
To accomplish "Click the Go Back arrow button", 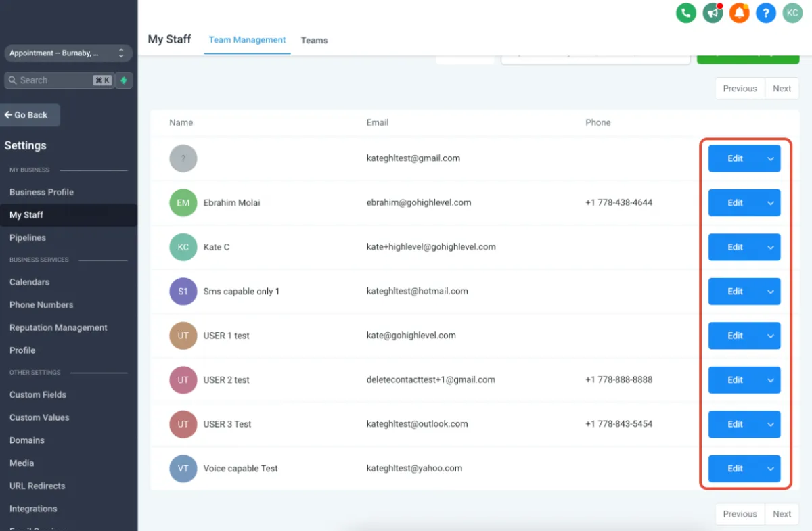I will [30, 115].
